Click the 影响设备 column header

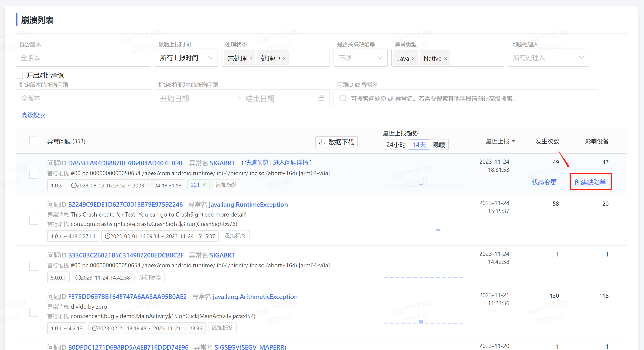(x=596, y=141)
